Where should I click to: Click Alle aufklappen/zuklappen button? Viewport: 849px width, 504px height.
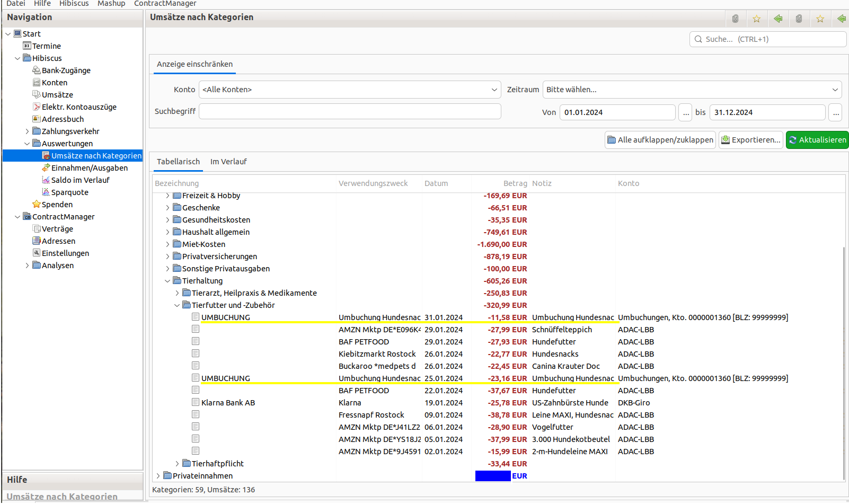660,140
